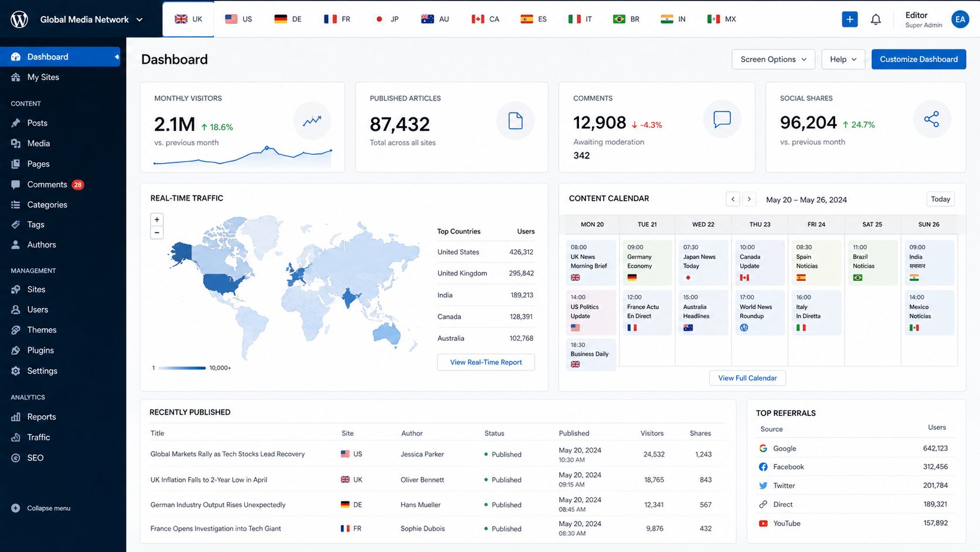980x552 pixels.
Task: Click the YouTube referral icon
Action: pos(763,523)
